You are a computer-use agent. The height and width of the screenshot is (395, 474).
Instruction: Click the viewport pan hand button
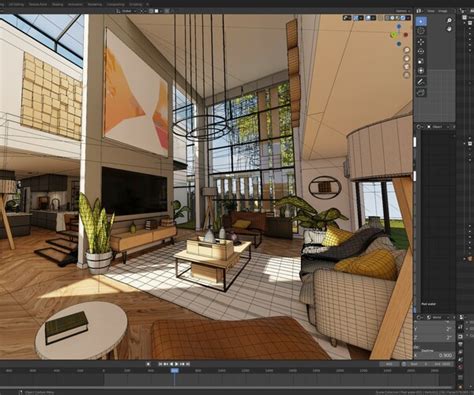407,58
